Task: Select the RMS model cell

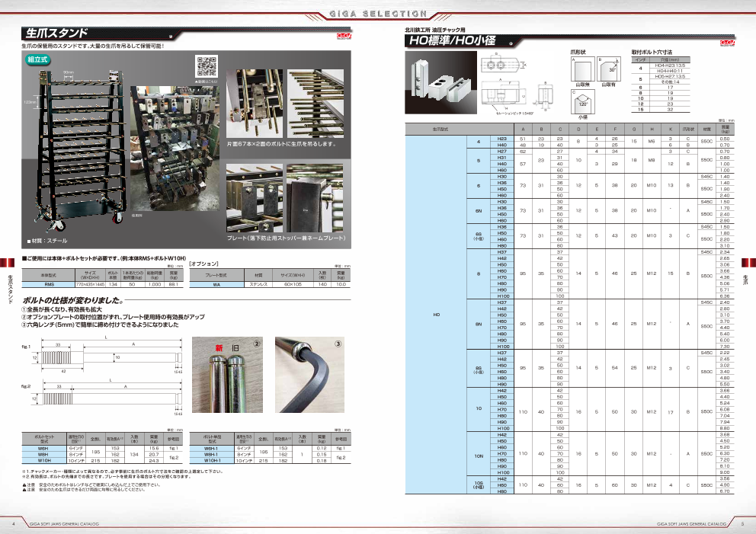Action: pyautogui.click(x=50, y=284)
